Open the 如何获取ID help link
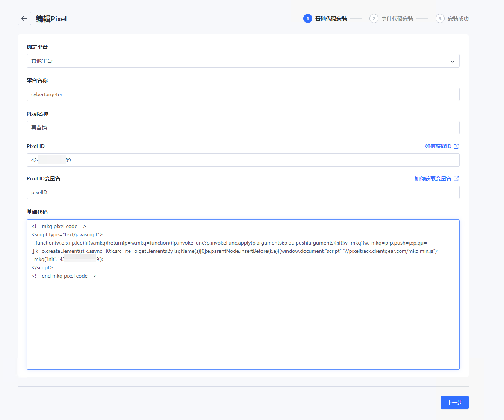 (438, 146)
